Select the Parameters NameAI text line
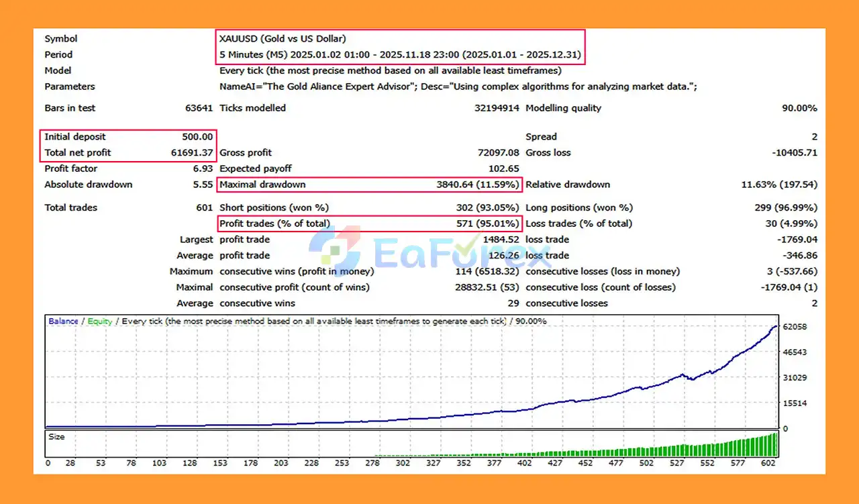 (458, 87)
